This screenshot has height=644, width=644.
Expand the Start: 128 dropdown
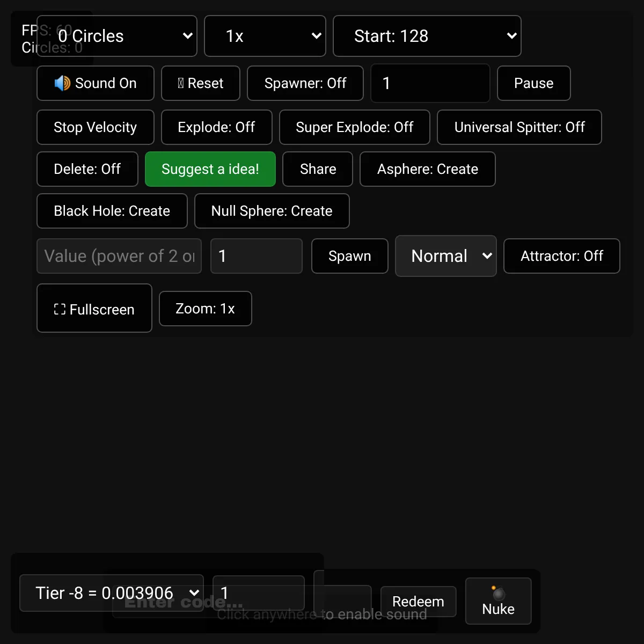[x=427, y=36]
